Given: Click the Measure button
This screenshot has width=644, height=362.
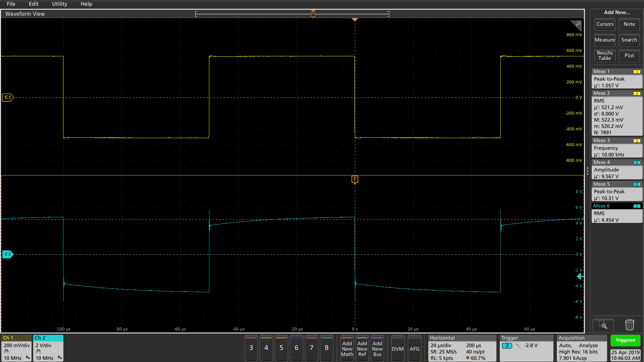Looking at the screenshot, I should (605, 40).
